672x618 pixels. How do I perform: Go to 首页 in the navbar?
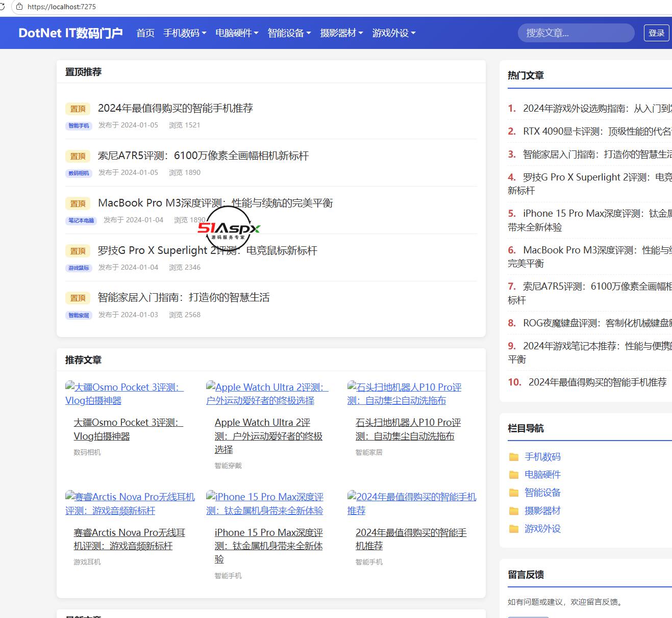coord(145,33)
